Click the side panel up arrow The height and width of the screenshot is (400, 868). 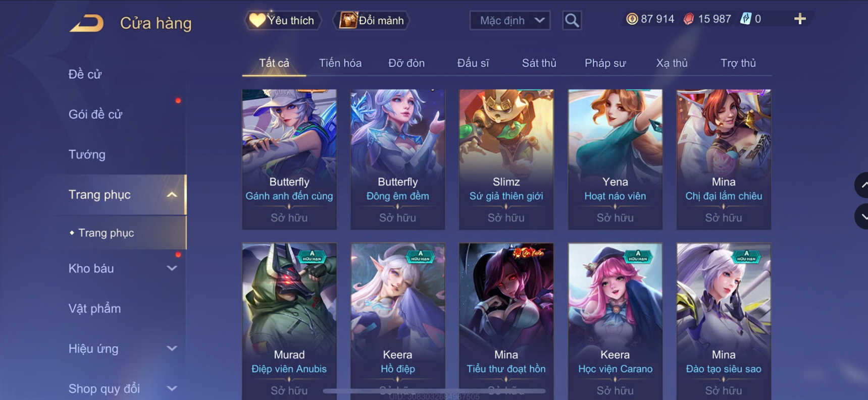(x=862, y=185)
